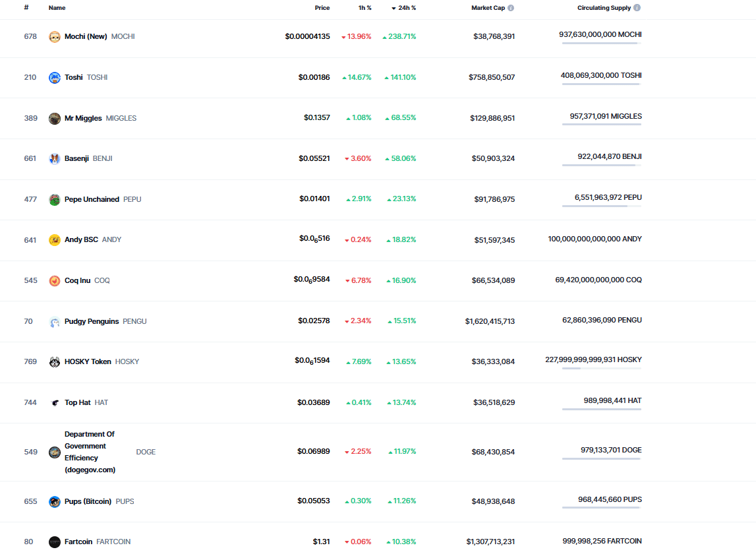Screen dimensions: 756x560
Task: Sort by the Price column header
Action: point(322,8)
